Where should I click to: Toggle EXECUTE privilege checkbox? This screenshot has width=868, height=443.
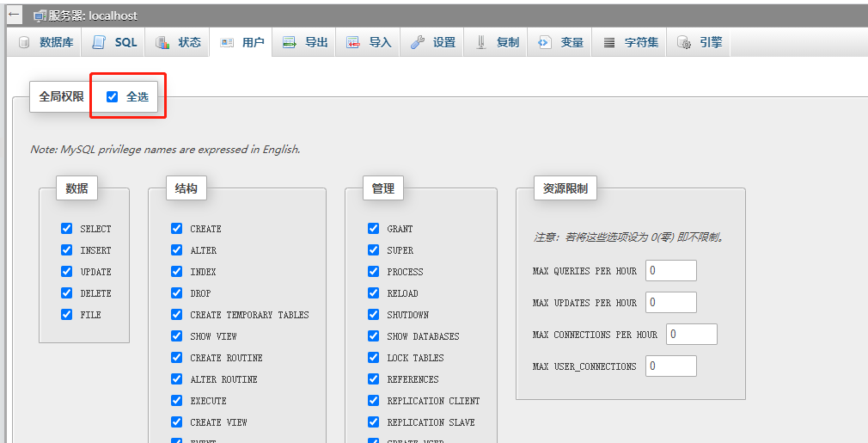click(176, 400)
